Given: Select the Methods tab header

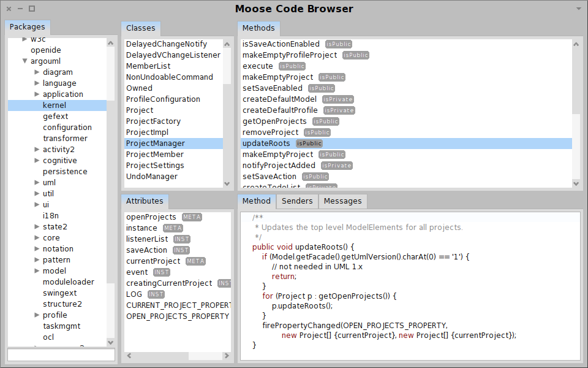Looking at the screenshot, I should click(x=258, y=28).
